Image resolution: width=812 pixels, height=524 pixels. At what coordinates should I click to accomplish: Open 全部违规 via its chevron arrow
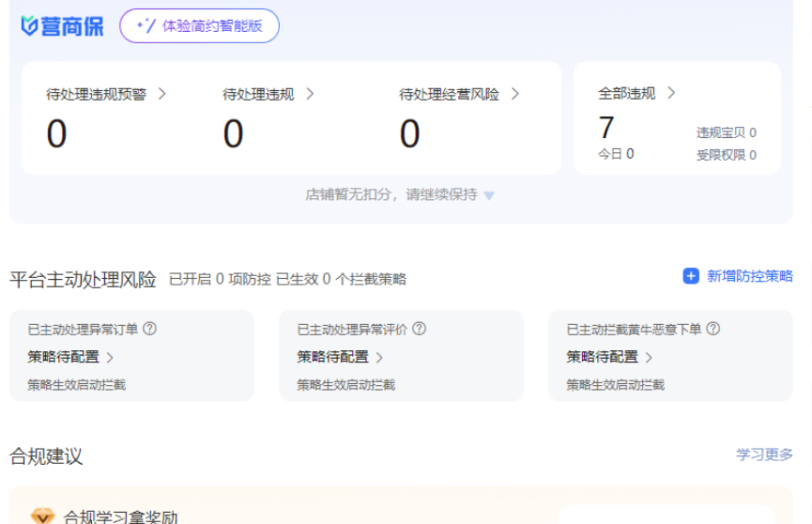(x=671, y=93)
